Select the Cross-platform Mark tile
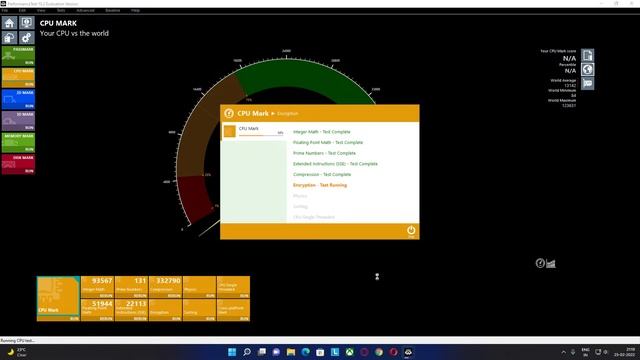The height and width of the screenshot is (360, 640). pos(233,310)
